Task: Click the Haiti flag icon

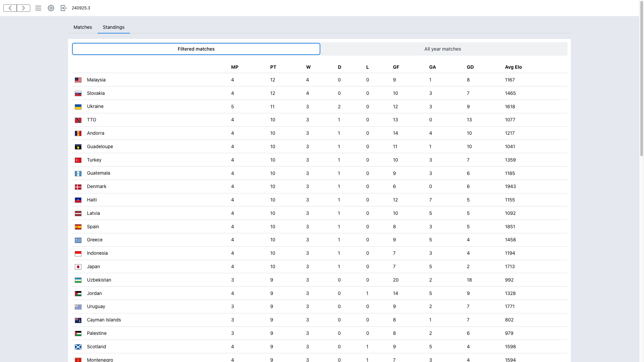Action: point(78,200)
